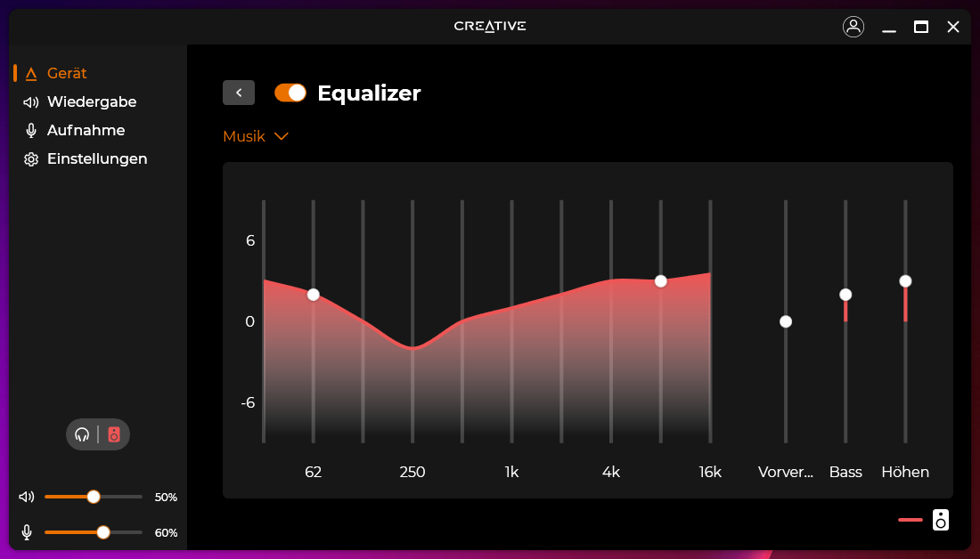Viewport: 980px width, 559px height.
Task: Click the 50% playback volume slider handle
Action: (94, 497)
